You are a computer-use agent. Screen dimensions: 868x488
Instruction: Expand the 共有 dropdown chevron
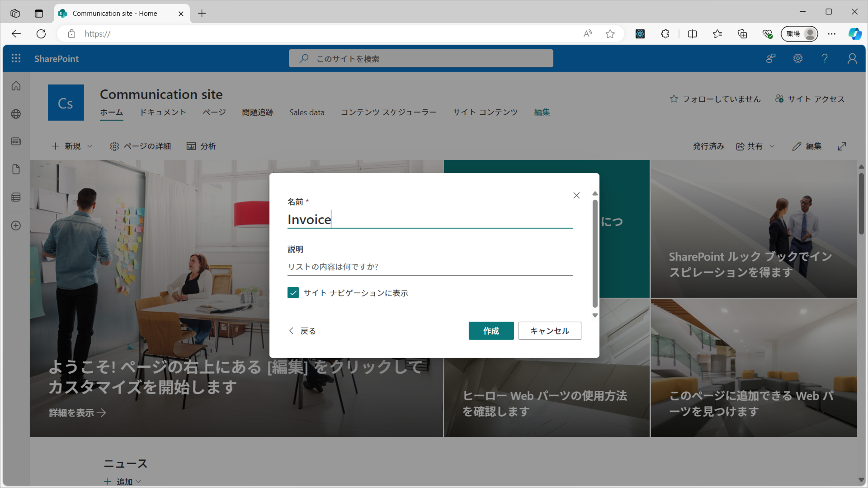[x=772, y=146]
